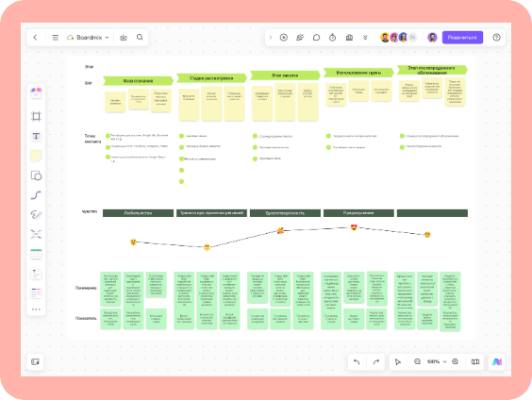Image resolution: width=532 pixels, height=400 pixels.
Task: Open the 100% zoom level dropdown
Action: 437,361
